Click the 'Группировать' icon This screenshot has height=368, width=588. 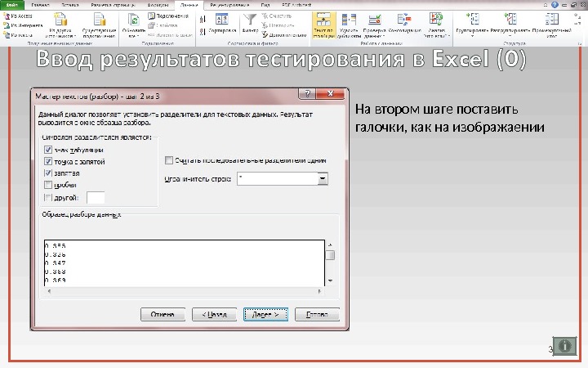(472, 19)
